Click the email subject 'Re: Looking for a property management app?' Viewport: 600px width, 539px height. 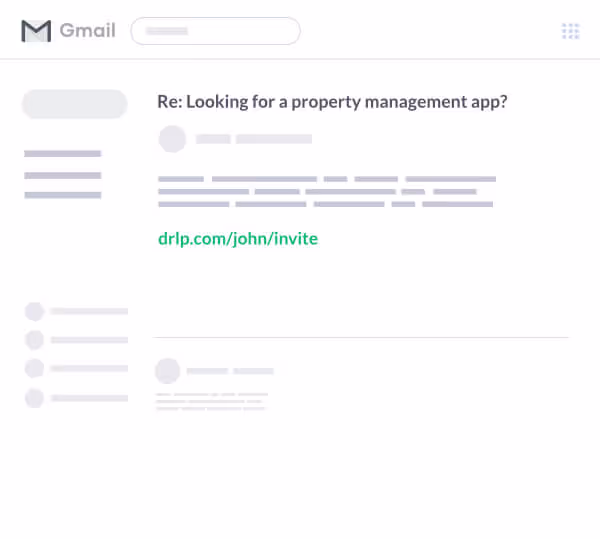tap(332, 102)
